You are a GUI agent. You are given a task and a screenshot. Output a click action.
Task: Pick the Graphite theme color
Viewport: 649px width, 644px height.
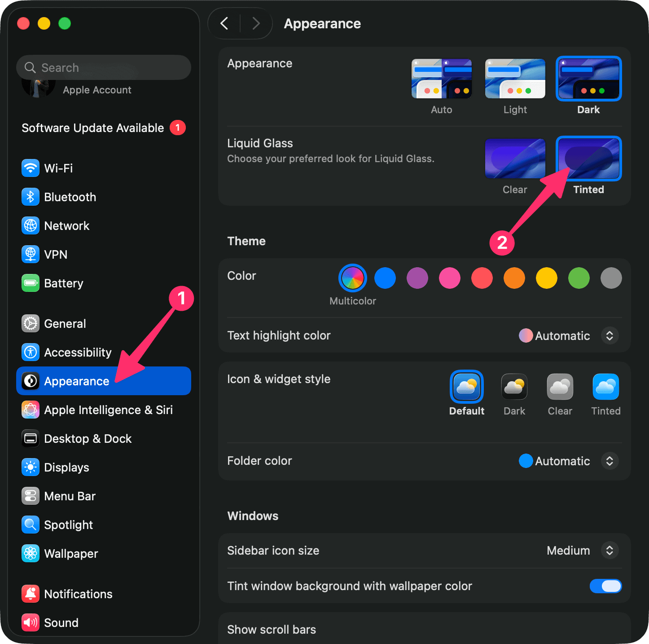tap(611, 278)
